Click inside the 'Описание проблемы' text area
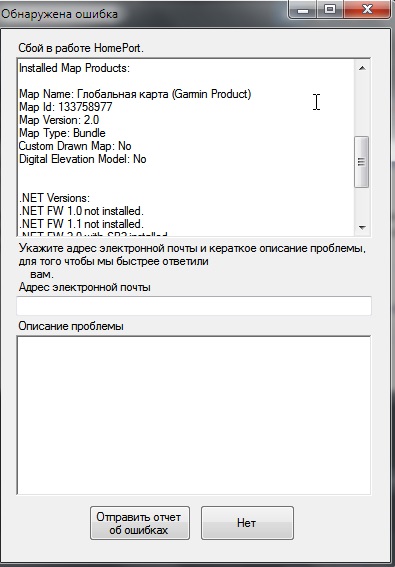 (194, 415)
